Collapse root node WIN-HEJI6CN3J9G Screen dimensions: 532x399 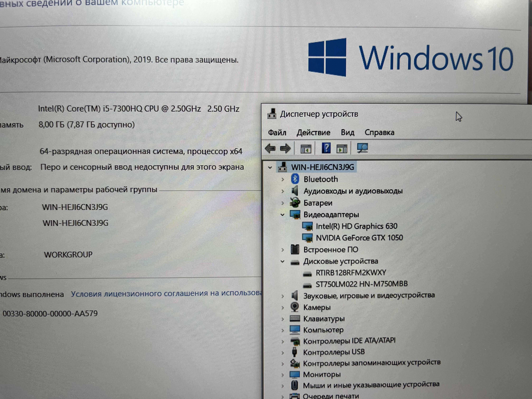[270, 168]
